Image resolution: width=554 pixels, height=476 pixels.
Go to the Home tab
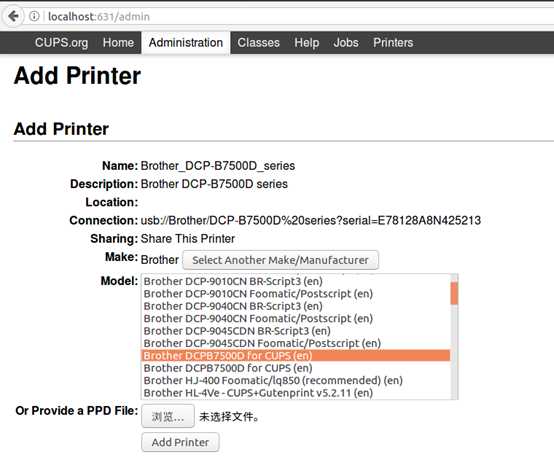pos(118,43)
